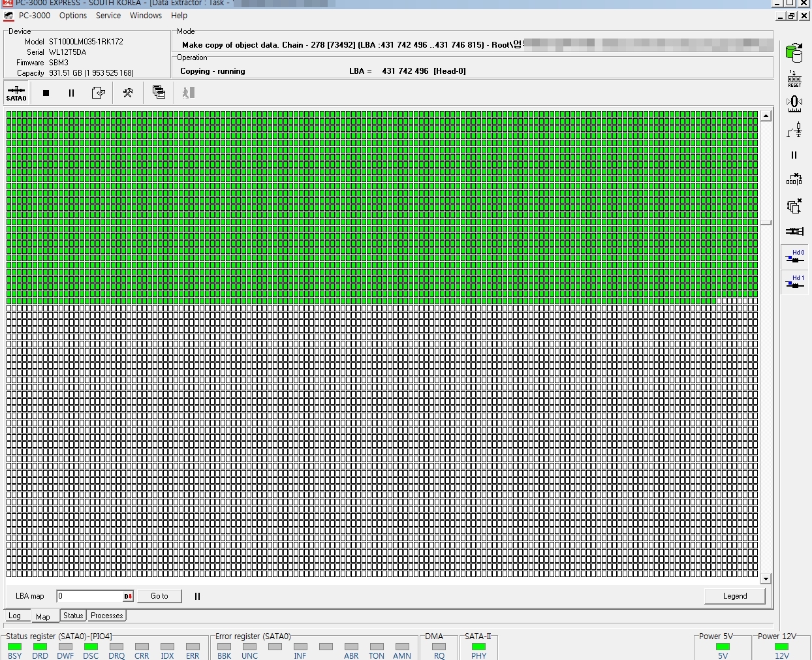Open the map Legend
Viewport: 812px width, 660px height.
pyautogui.click(x=735, y=596)
